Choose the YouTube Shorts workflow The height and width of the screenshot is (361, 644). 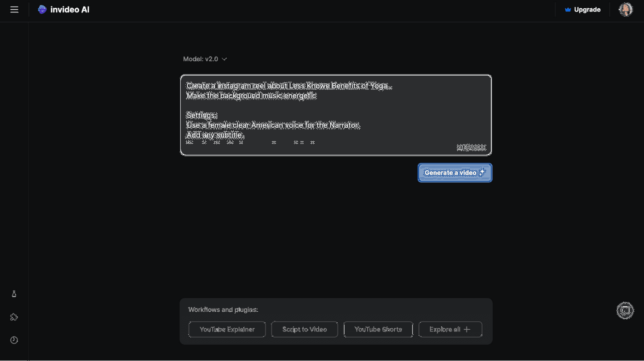378,329
